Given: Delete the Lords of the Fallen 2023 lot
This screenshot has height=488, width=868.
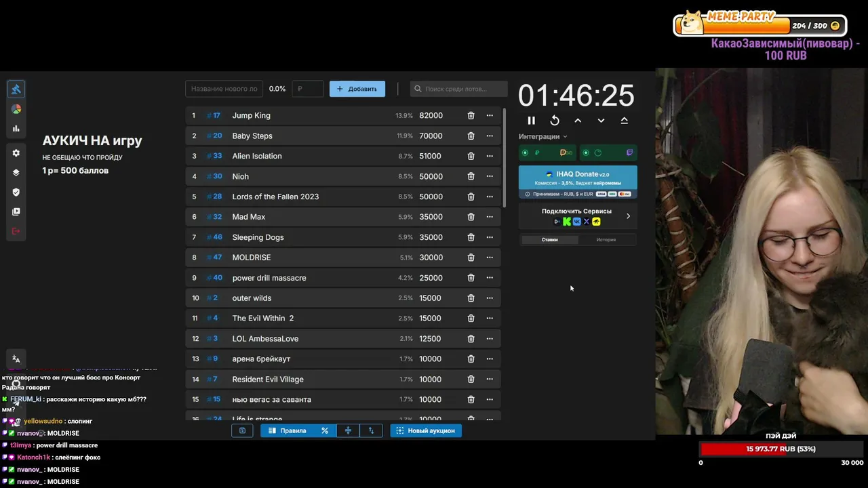Looking at the screenshot, I should click(x=471, y=197).
